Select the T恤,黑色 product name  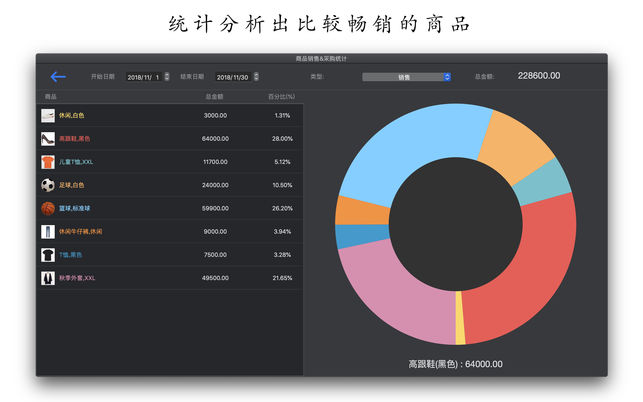[x=70, y=255]
